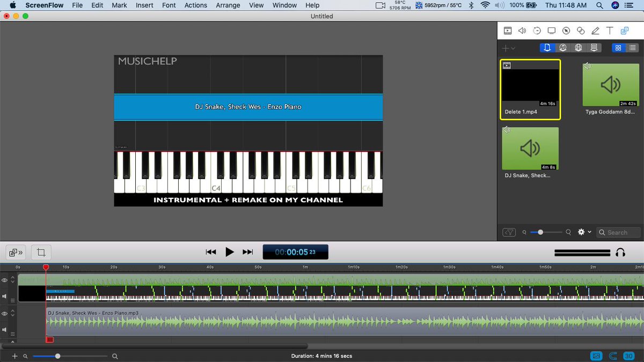Open the DJ Snake audio track hamburger menu
Image resolution: width=644 pixels, height=362 pixels.
coord(13,334)
